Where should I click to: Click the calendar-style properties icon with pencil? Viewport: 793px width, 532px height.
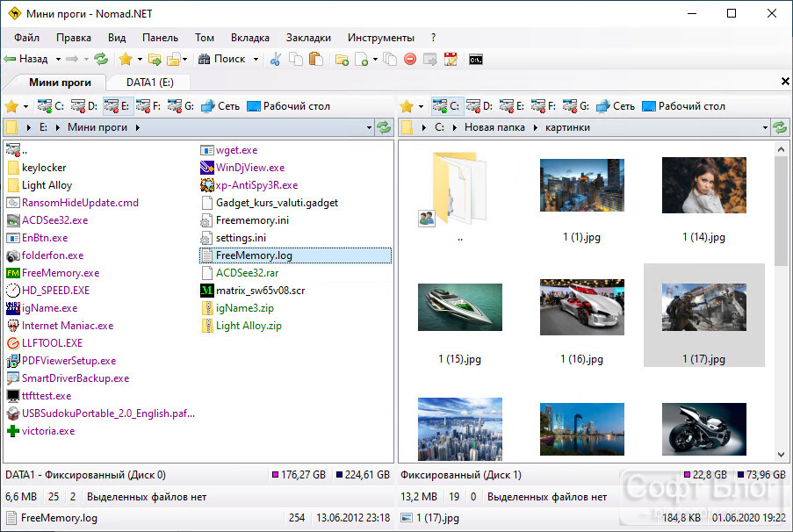[451, 59]
